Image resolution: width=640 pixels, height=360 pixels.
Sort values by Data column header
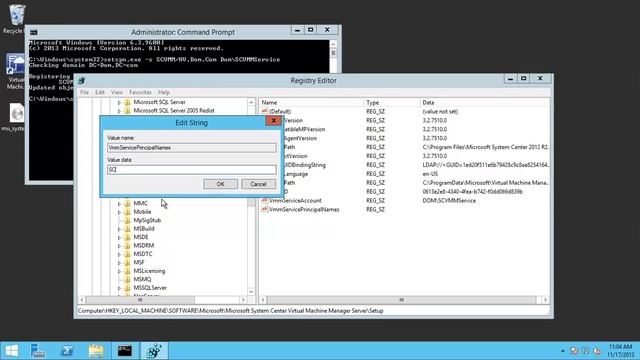pos(484,102)
